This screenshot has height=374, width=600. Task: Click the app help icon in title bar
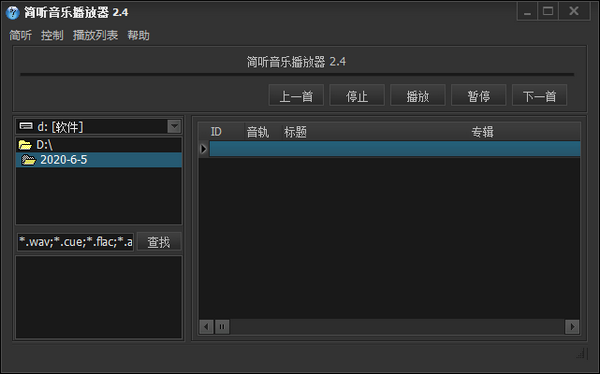pyautogui.click(x=13, y=13)
